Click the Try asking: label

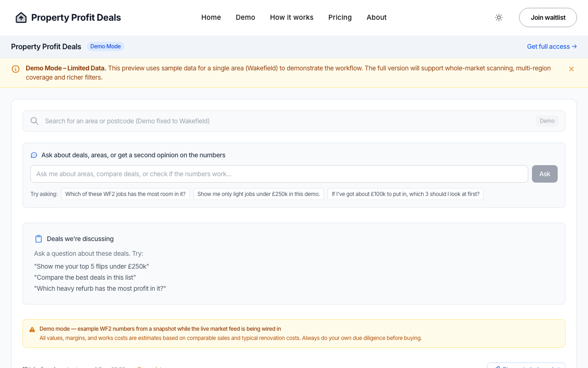click(44, 194)
